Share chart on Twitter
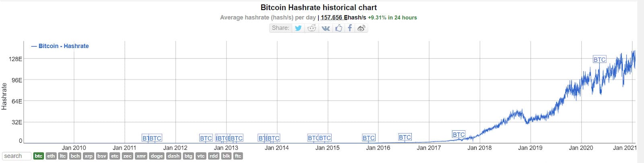 pos(298,28)
